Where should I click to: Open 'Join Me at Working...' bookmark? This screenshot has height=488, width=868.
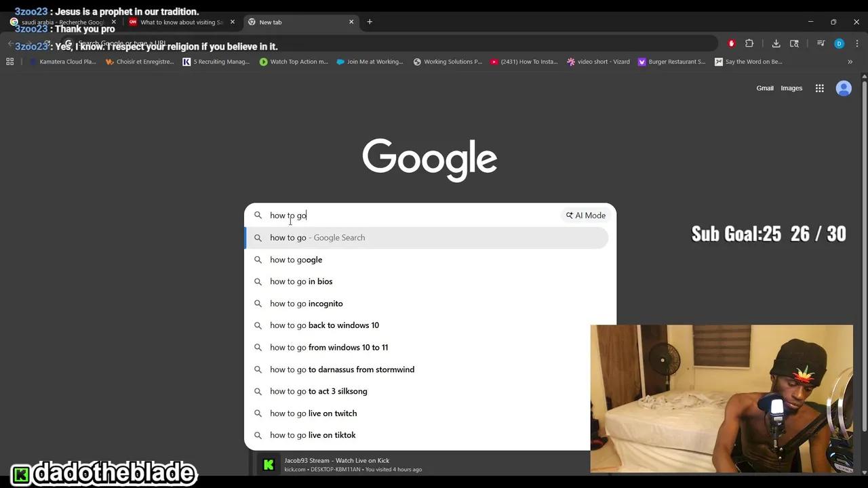(x=370, y=62)
